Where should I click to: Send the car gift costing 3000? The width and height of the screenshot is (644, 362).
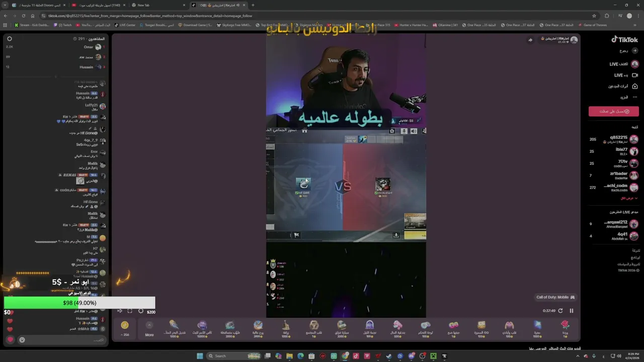point(342,328)
